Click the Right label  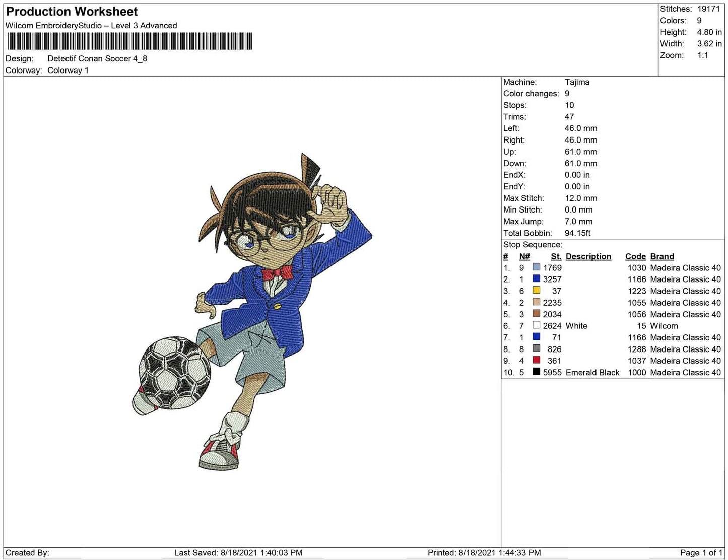point(514,140)
